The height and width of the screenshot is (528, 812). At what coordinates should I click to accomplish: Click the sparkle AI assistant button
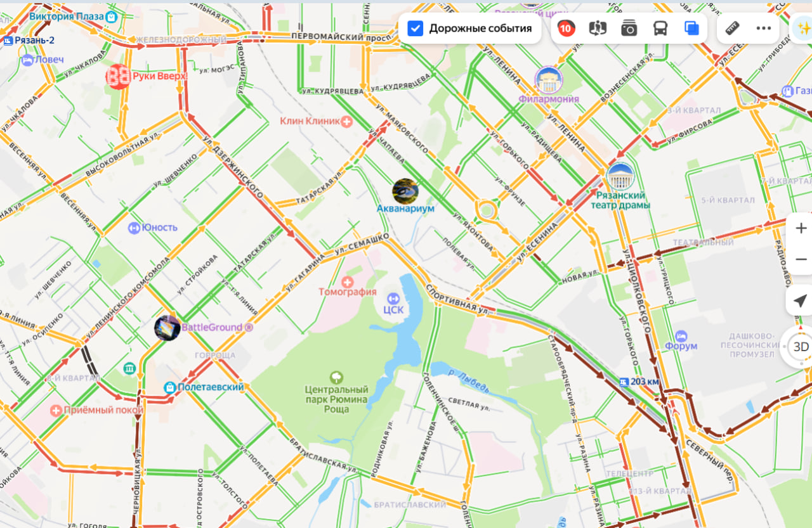click(802, 29)
